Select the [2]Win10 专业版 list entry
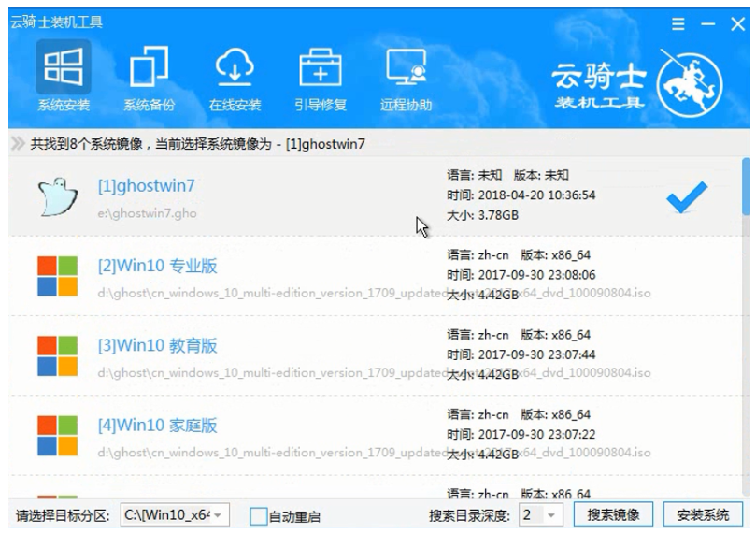This screenshot has height=535, width=756. [158, 267]
